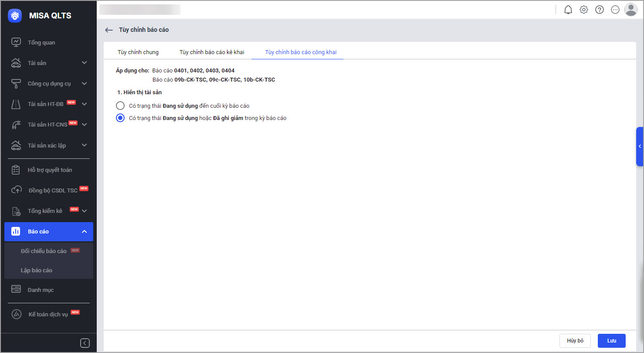Click the Lưu save button
Image resolution: width=644 pixels, height=353 pixels.
point(612,341)
